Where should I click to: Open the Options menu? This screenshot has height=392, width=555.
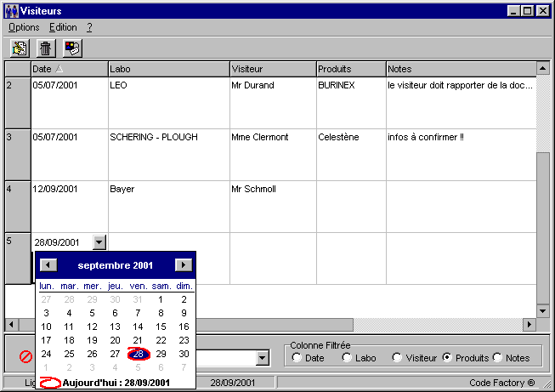pos(24,27)
